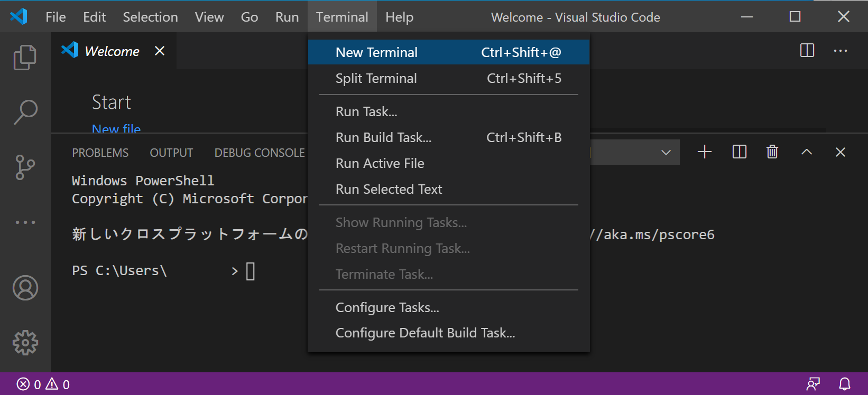The image size is (868, 395).
Task: Maximize panel size with the chevron
Action: point(806,152)
